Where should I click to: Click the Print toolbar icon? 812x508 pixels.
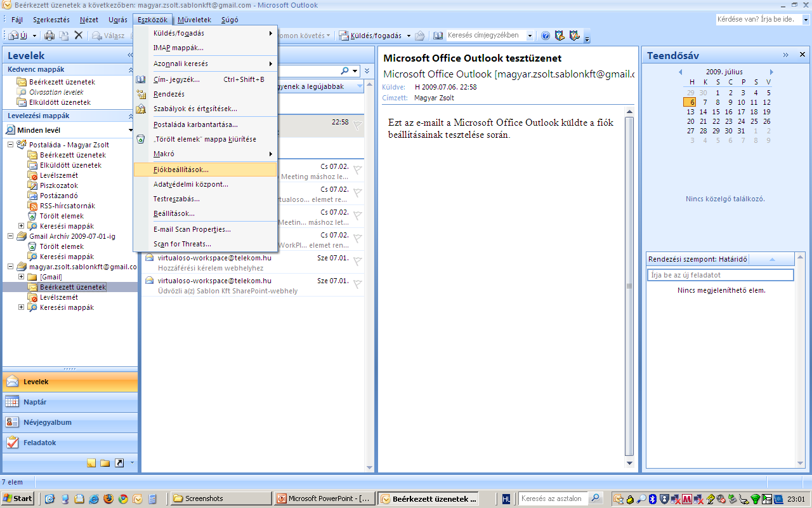(49, 36)
